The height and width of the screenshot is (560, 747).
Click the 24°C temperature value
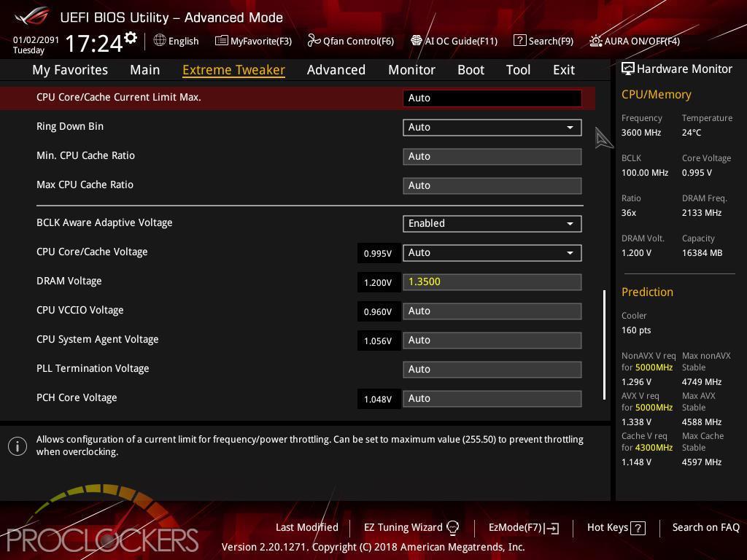click(x=692, y=133)
